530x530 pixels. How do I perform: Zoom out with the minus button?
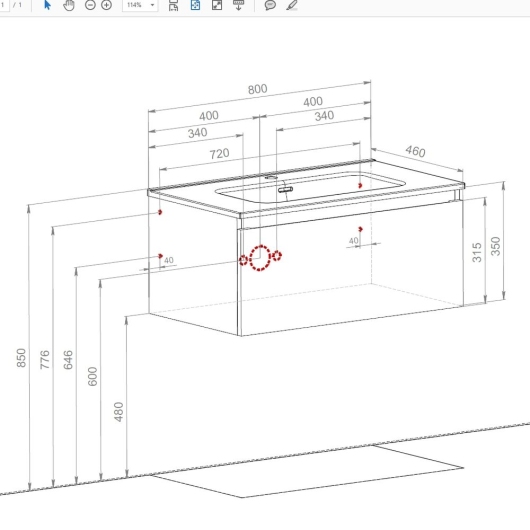90,5
